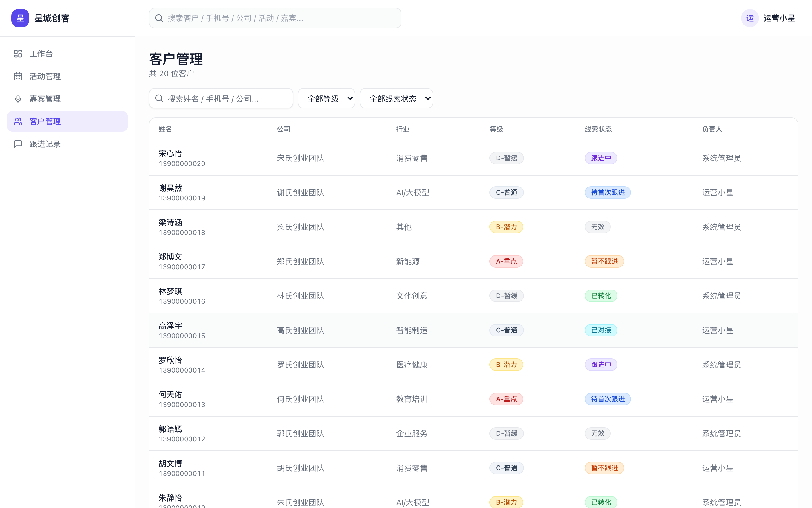Click phone number 13900000015
Image resolution: width=812 pixels, height=508 pixels.
[x=182, y=336]
